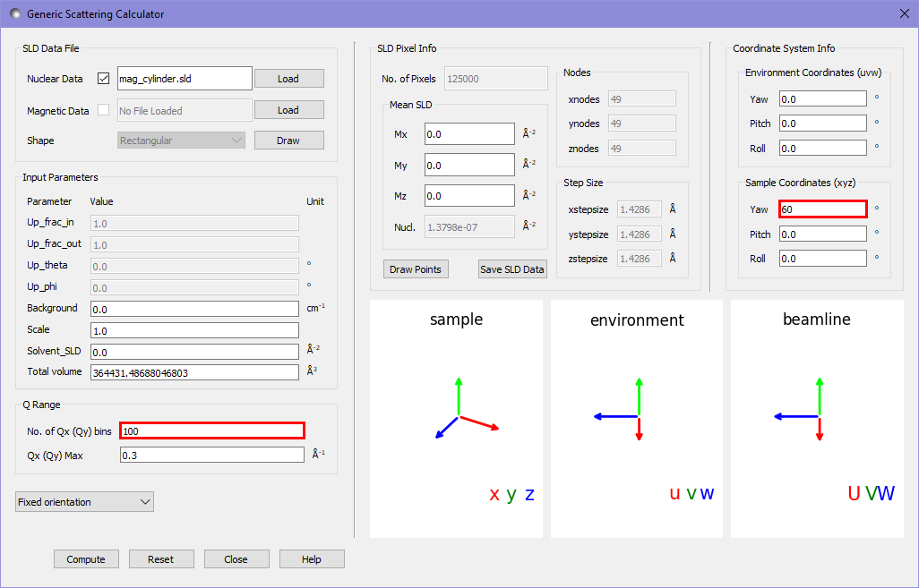Screen dimensions: 919x588
Task: Click the Draw button beside Shape
Action: [288, 141]
